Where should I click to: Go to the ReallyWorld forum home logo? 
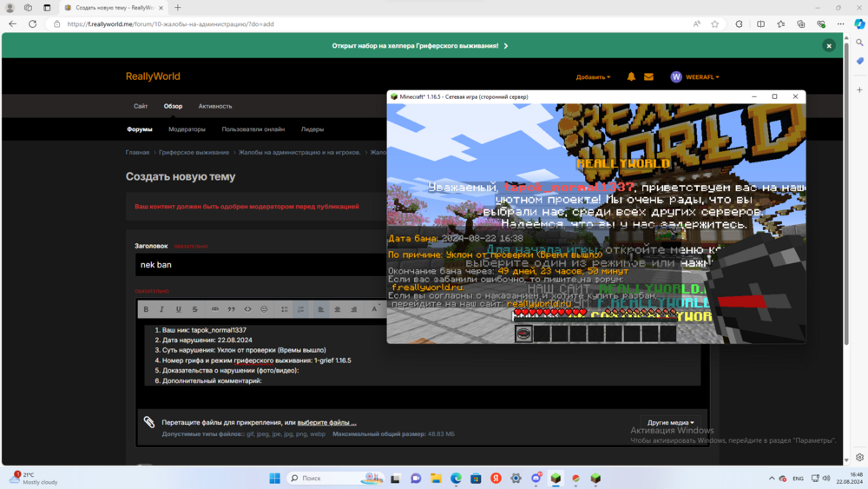click(153, 76)
